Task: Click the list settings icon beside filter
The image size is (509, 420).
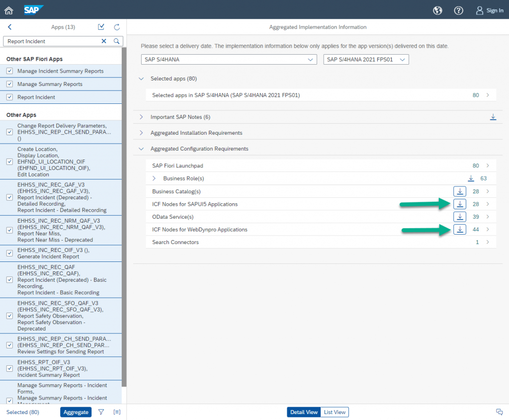Action: click(x=117, y=412)
